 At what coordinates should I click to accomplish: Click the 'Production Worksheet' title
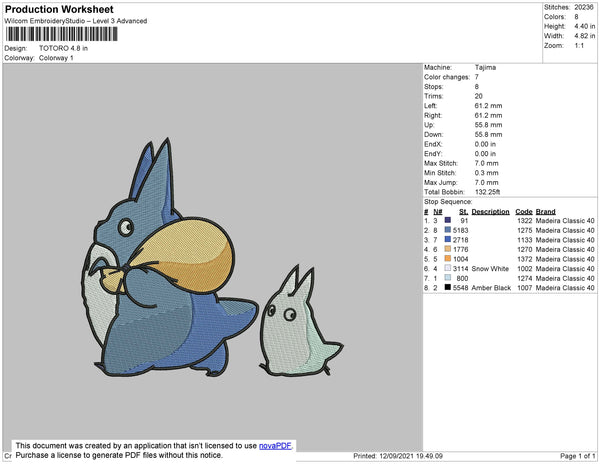pos(59,10)
